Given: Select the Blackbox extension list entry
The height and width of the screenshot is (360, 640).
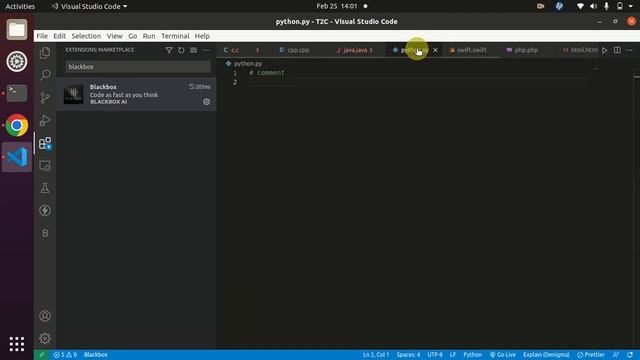Looking at the screenshot, I should [x=136, y=94].
